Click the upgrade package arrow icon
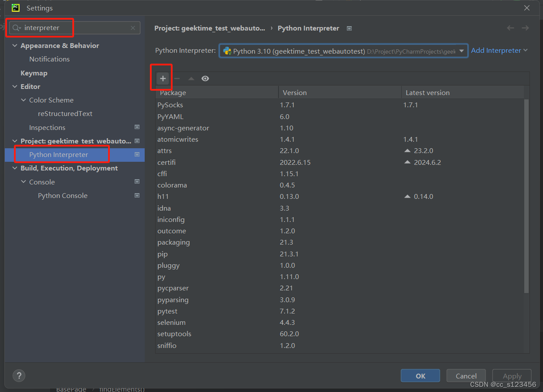Screen dimensions: 543x392 tap(191, 78)
